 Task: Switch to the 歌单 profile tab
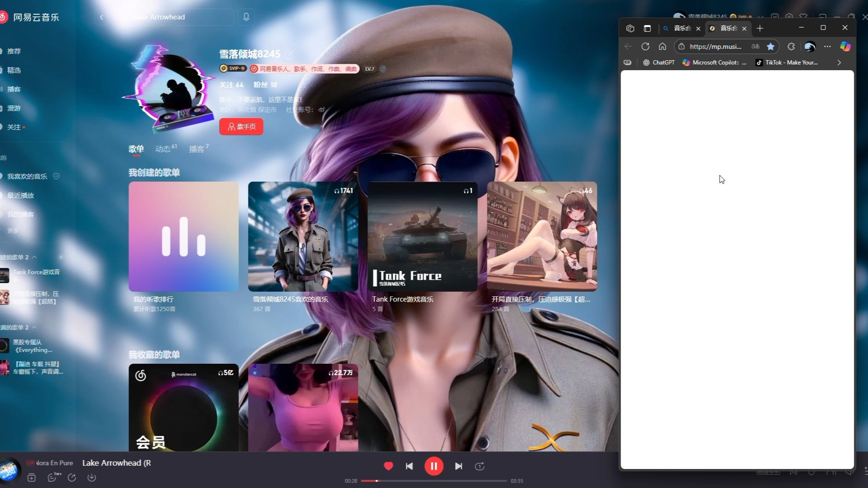tap(136, 149)
